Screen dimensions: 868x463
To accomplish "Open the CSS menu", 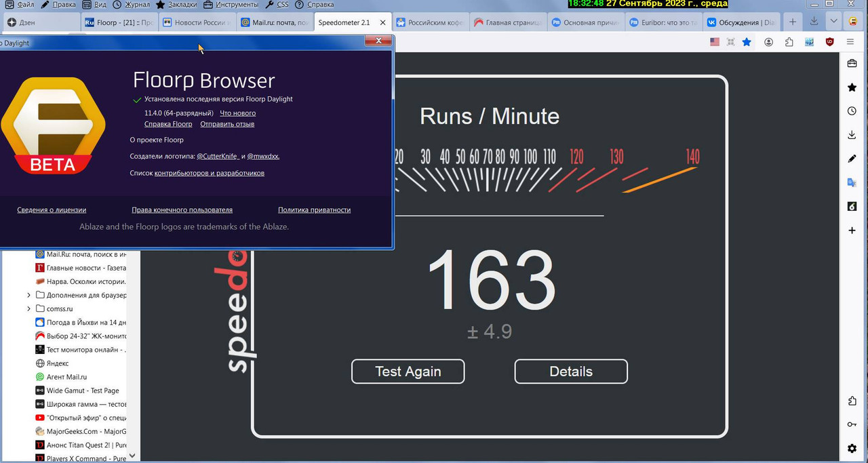I will click(x=277, y=4).
